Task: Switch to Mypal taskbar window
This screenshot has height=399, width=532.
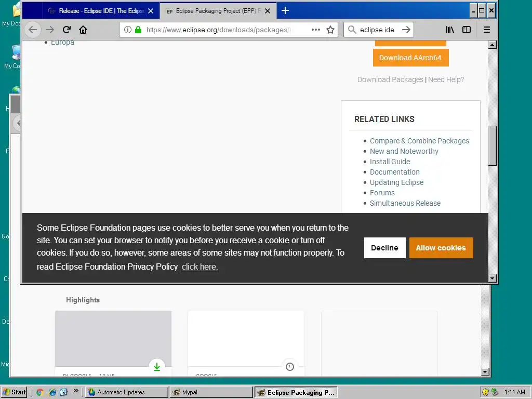Action: (x=211, y=392)
